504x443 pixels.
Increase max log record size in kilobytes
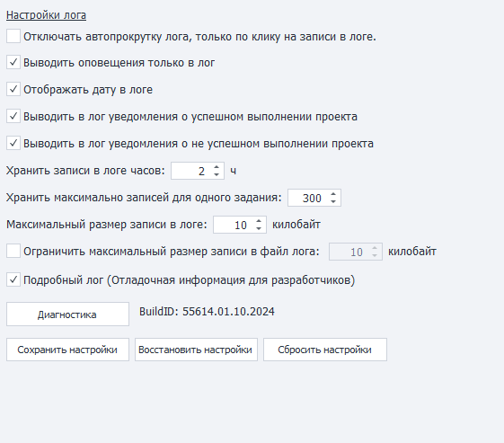259,221
